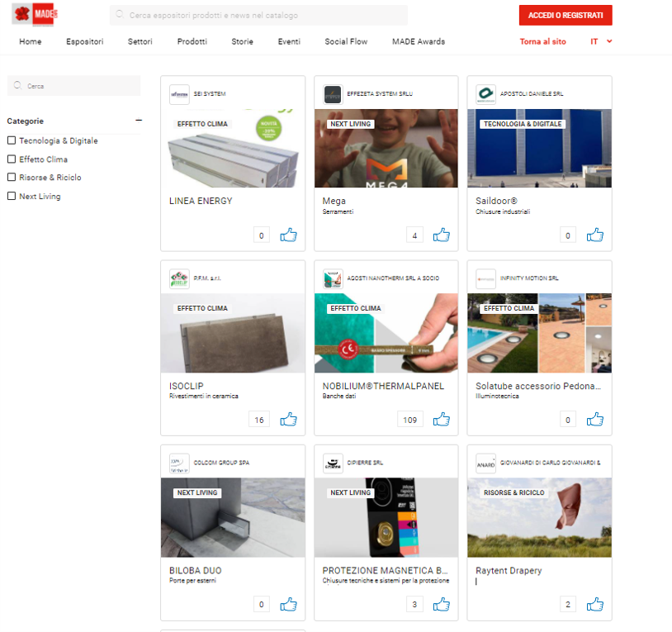Click the RISORSE & RICICLO tag on Raytent
This screenshot has width=672, height=632.
pyautogui.click(x=513, y=492)
